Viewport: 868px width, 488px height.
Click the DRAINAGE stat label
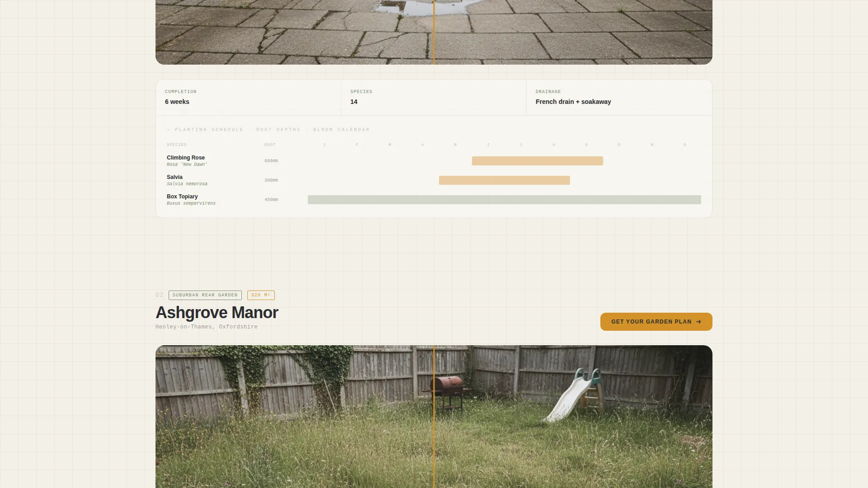(548, 92)
